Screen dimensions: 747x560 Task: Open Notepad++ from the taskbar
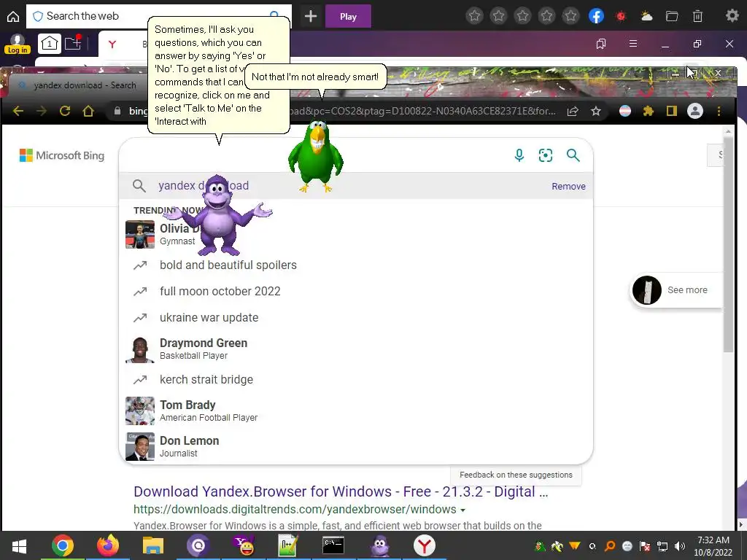[288, 545]
